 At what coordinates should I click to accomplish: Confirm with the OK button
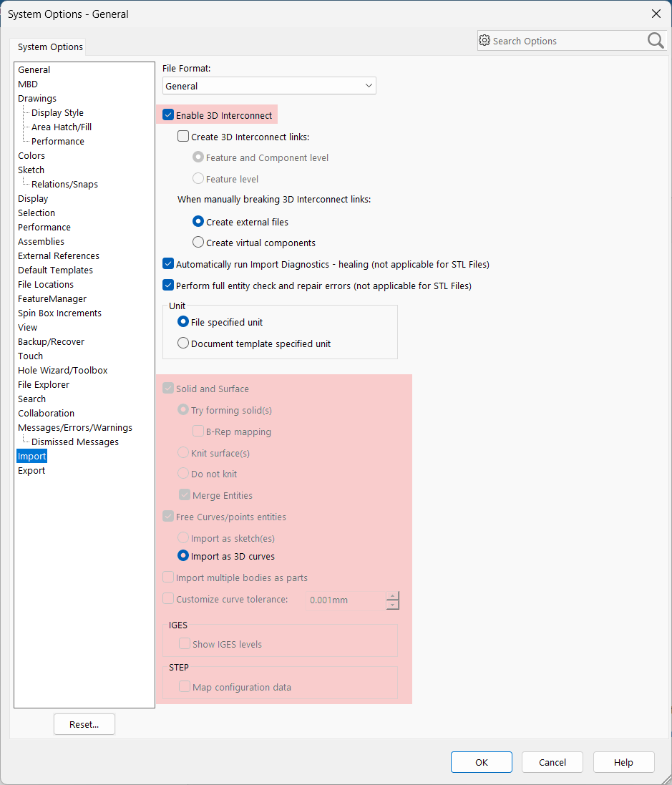tap(481, 762)
